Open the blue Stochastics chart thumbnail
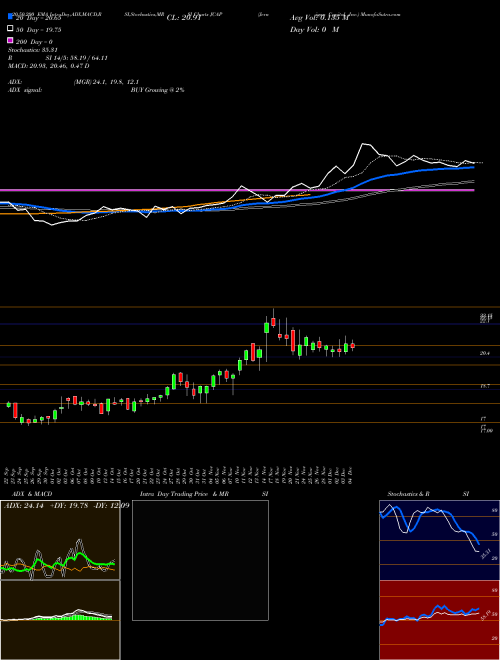The image size is (500, 660). (x=439, y=540)
